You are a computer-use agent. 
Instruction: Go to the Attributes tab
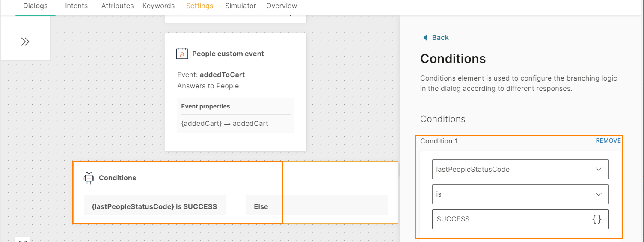pos(118,6)
